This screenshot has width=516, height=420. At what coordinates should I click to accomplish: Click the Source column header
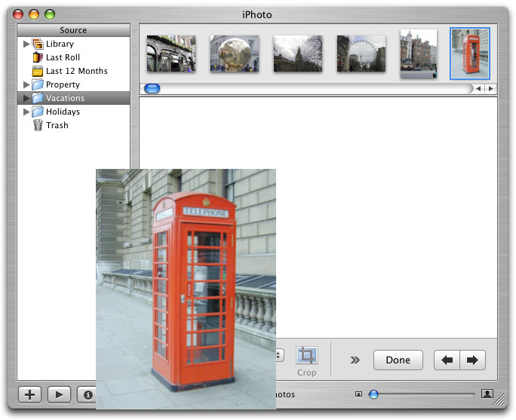coord(73,30)
